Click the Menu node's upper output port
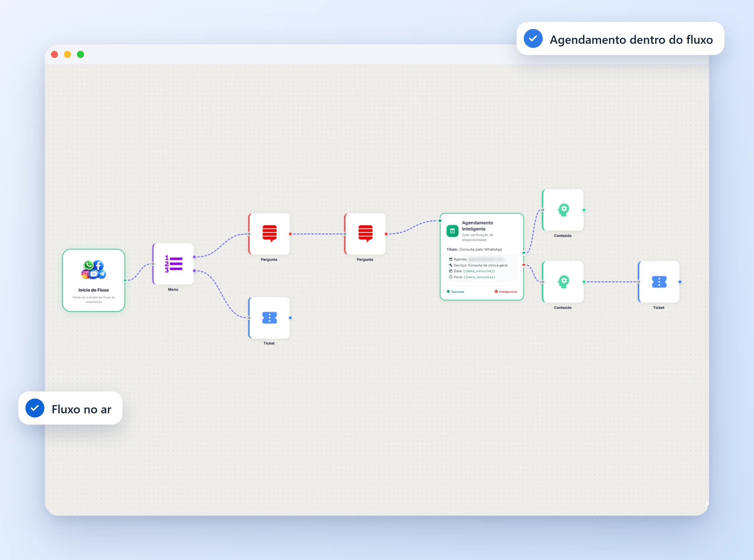The image size is (754, 560). [x=194, y=257]
